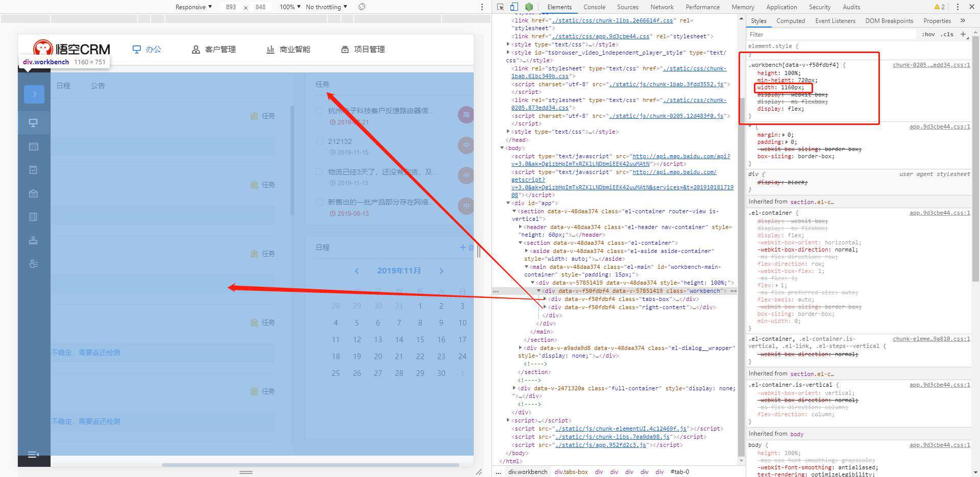
Task: Open the 商业智能 nav menu
Action: point(288,49)
